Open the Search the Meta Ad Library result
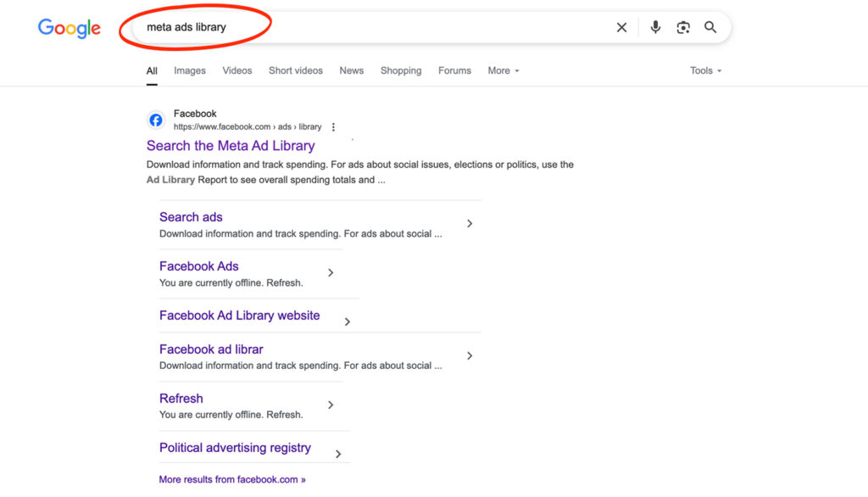The image size is (868, 497). point(231,146)
